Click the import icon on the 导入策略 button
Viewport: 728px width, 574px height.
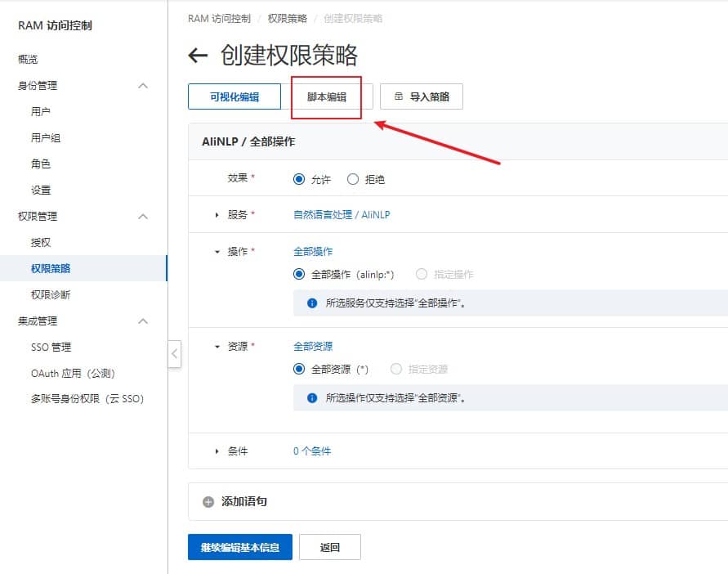[399, 96]
